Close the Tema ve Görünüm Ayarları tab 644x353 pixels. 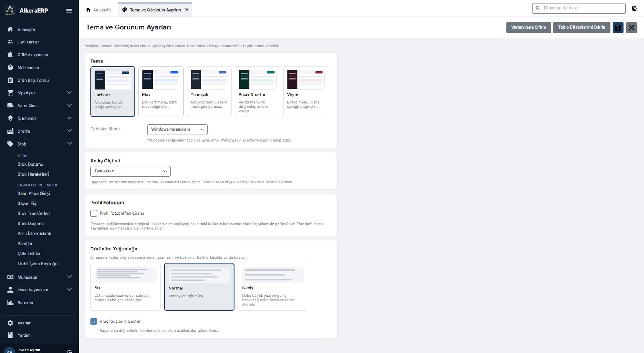[187, 10]
